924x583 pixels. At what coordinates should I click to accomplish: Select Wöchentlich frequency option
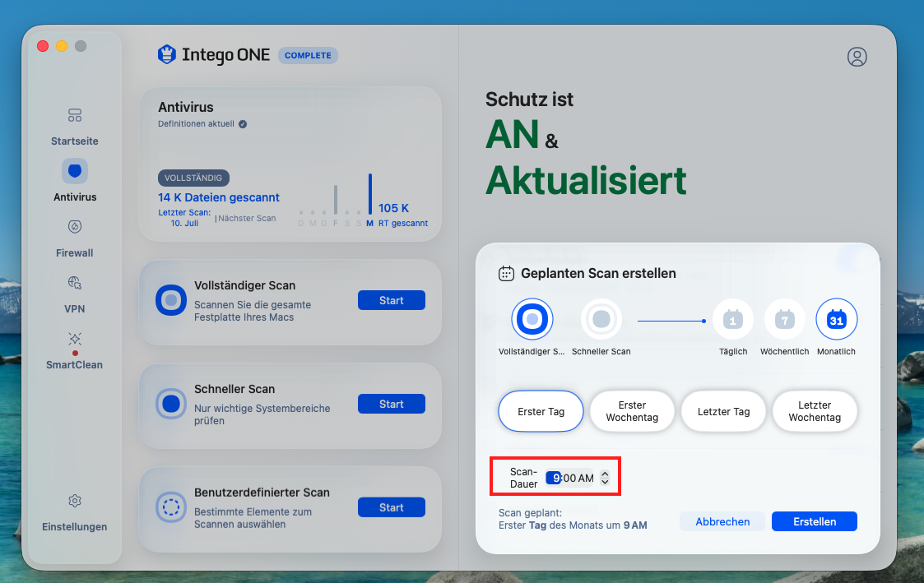pyautogui.click(x=784, y=319)
